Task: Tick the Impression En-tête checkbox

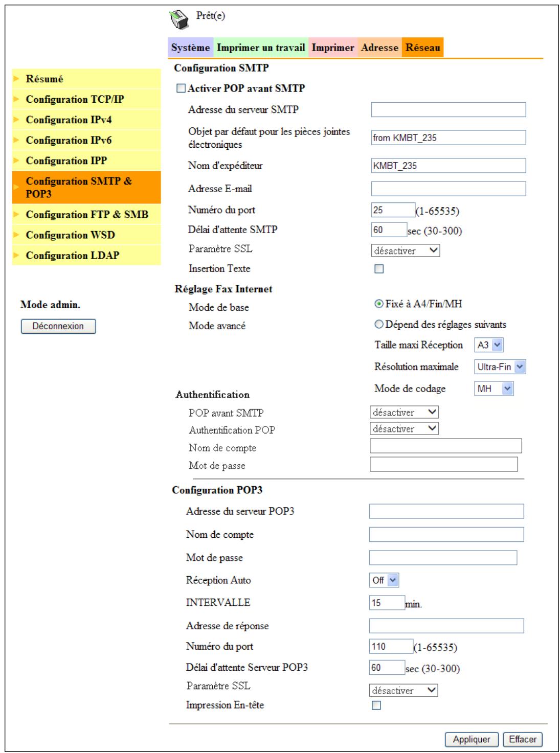Action: click(376, 705)
